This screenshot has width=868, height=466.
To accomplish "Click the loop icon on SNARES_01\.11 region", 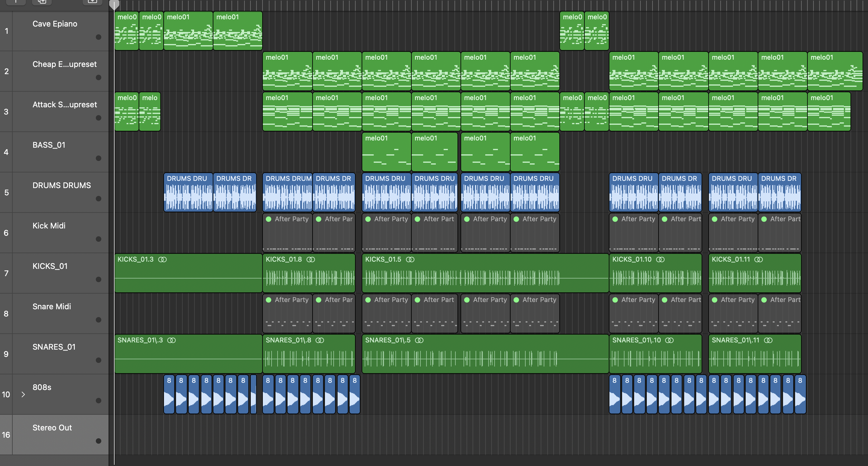I will [768, 340].
